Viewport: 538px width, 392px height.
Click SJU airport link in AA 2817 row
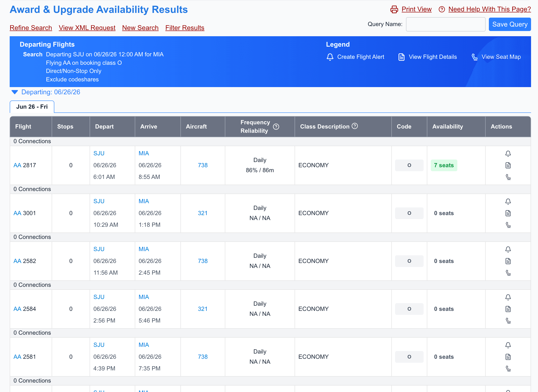[99, 153]
